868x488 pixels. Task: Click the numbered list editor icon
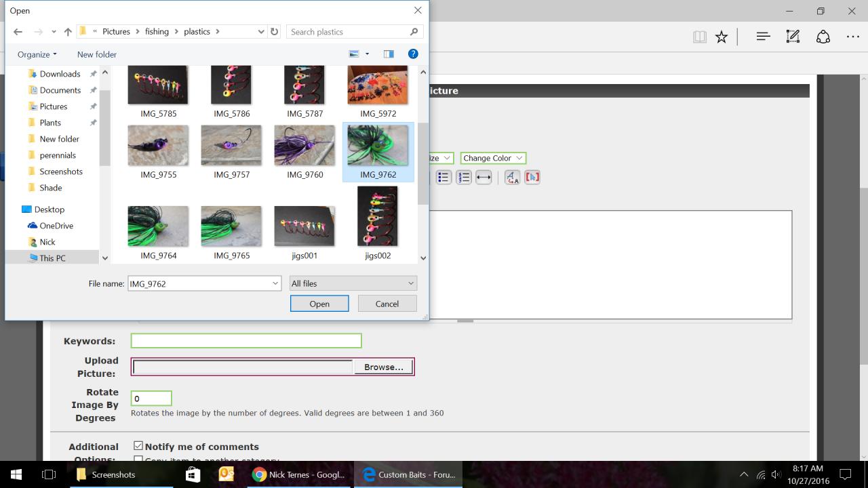[464, 178]
